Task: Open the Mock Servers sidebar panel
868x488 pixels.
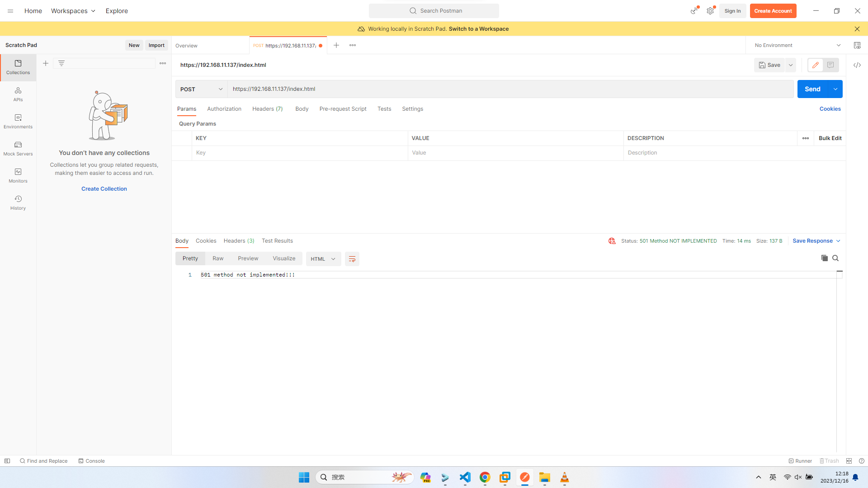Action: (x=18, y=148)
